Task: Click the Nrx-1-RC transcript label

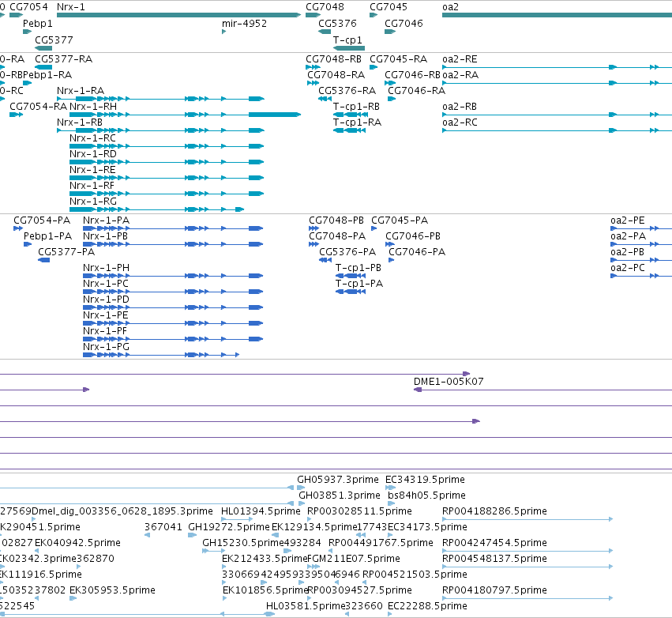Action: pos(92,138)
